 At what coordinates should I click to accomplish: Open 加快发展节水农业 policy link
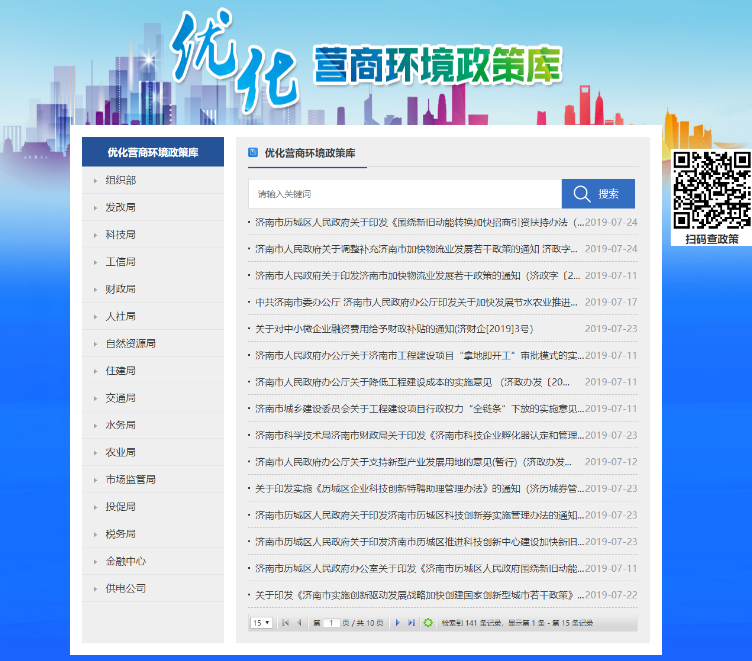click(416, 302)
